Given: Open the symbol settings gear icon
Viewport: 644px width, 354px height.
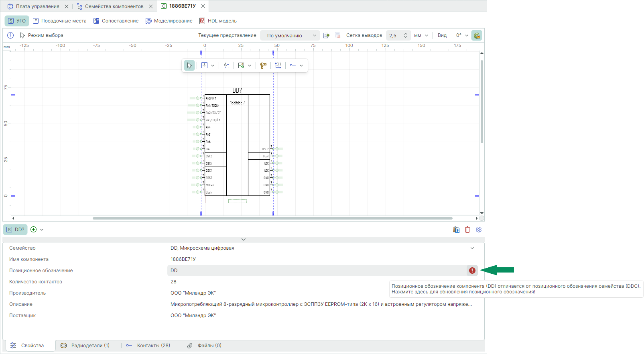Looking at the screenshot, I should tap(479, 230).
